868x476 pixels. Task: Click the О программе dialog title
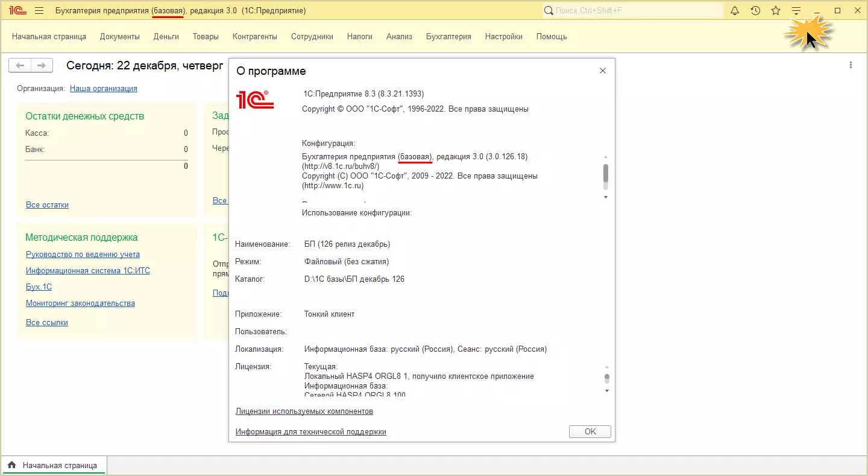point(271,71)
